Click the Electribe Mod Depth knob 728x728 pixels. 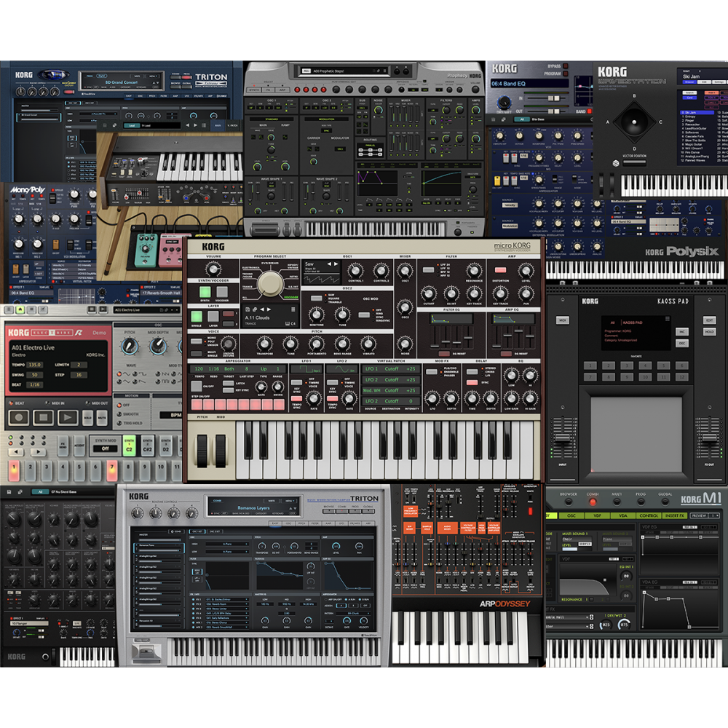158,347
